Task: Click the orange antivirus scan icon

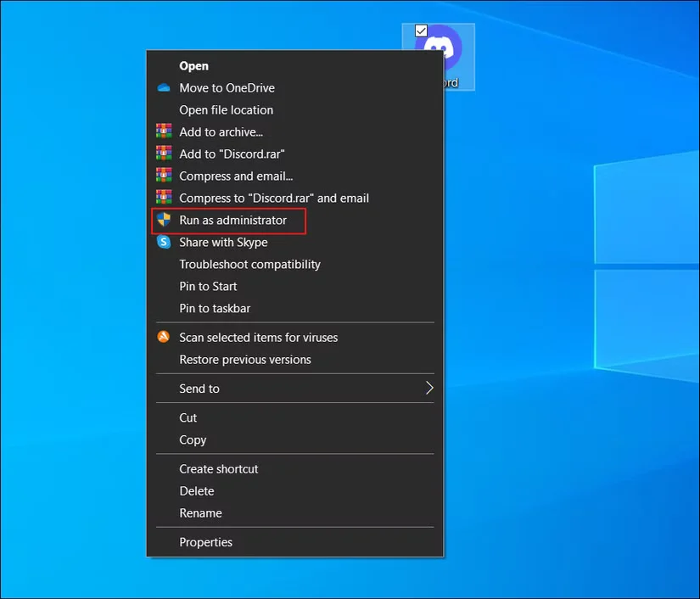Action: pyautogui.click(x=164, y=338)
